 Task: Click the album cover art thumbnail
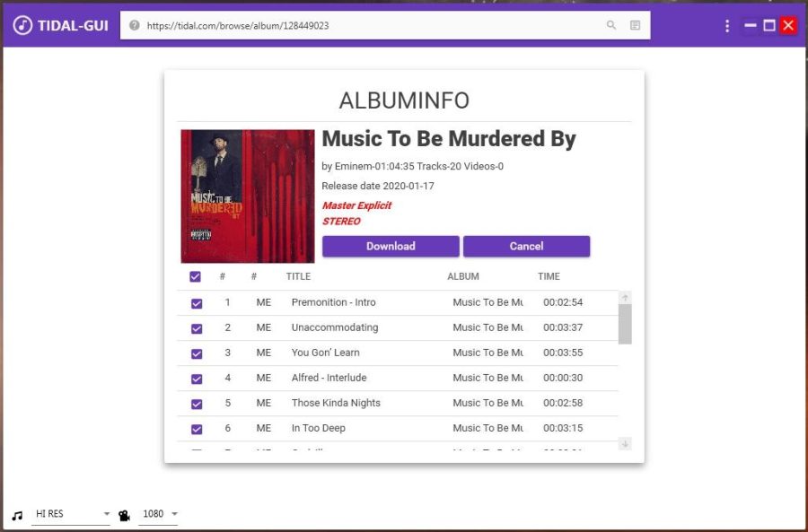tap(247, 194)
